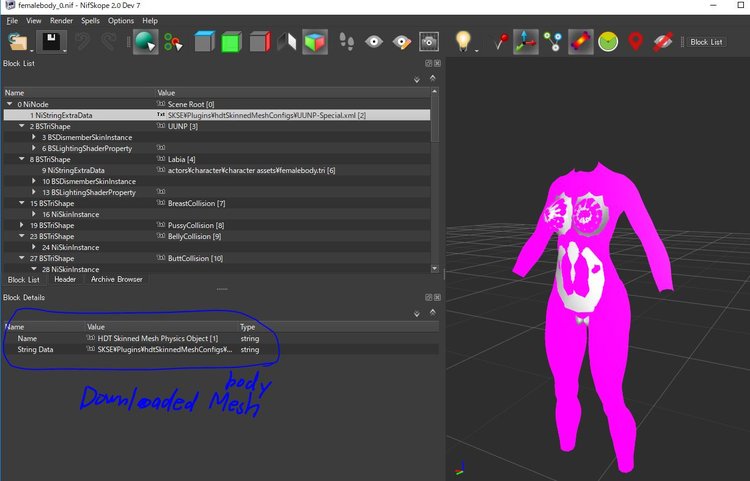Open lighting dropdown arrow beside bulb
The height and width of the screenshot is (481, 750).
(477, 50)
